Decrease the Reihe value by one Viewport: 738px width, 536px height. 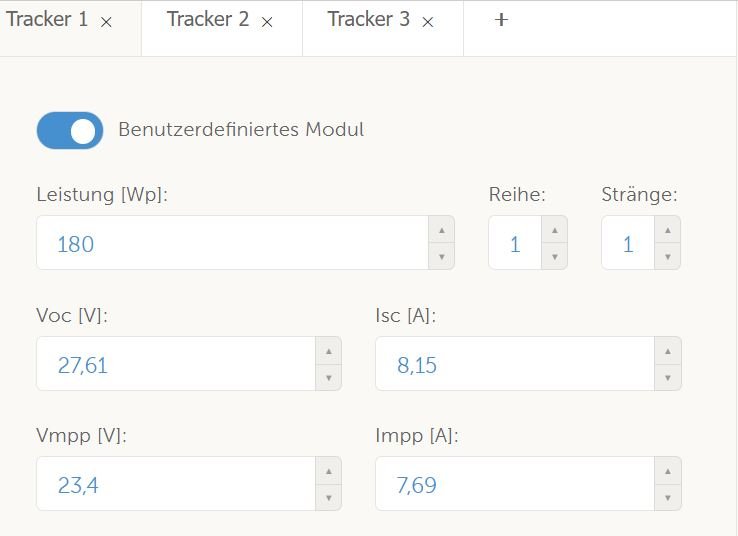(554, 257)
